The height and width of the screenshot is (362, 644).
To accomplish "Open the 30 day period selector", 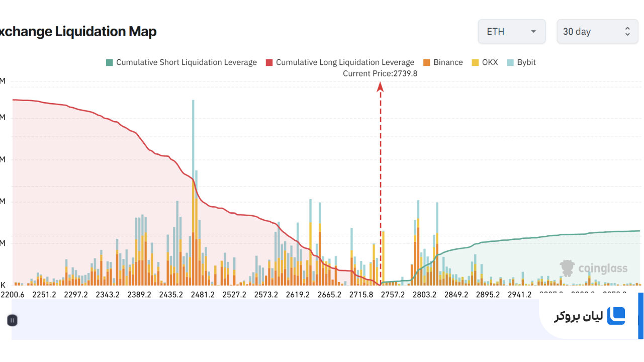I will click(597, 31).
